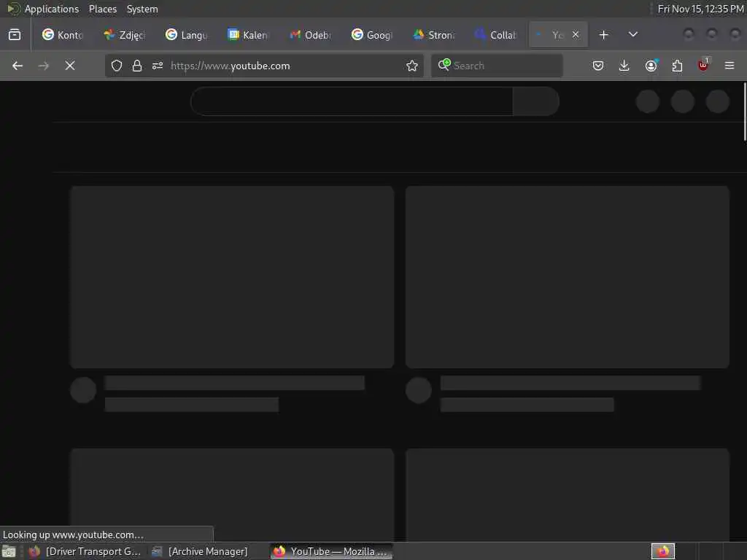
Task: Open the Extensions puzzle icon
Action: point(677,66)
